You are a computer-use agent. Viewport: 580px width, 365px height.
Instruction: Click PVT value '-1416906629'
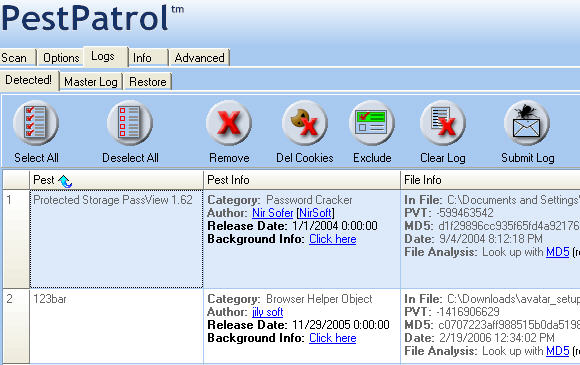click(468, 312)
